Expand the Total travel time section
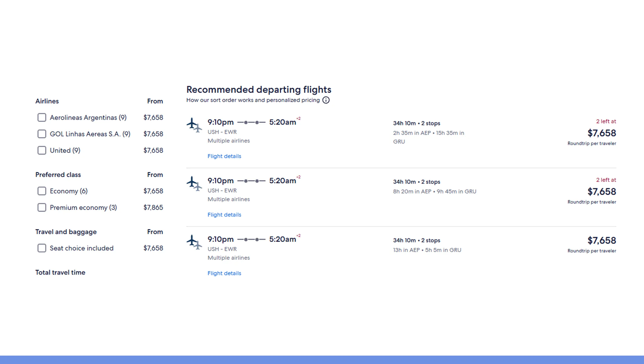 point(60,272)
